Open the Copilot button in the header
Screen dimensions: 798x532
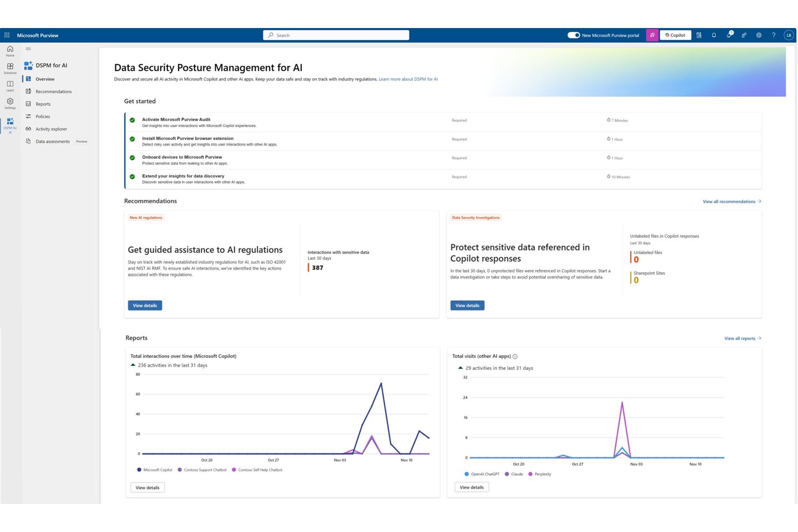[x=676, y=35]
